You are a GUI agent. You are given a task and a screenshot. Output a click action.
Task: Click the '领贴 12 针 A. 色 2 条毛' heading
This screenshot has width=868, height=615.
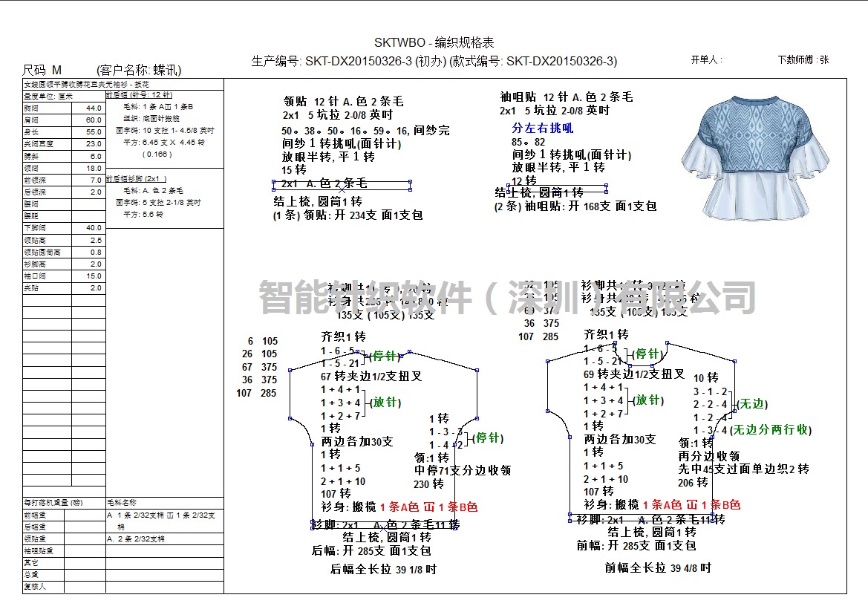point(344,101)
